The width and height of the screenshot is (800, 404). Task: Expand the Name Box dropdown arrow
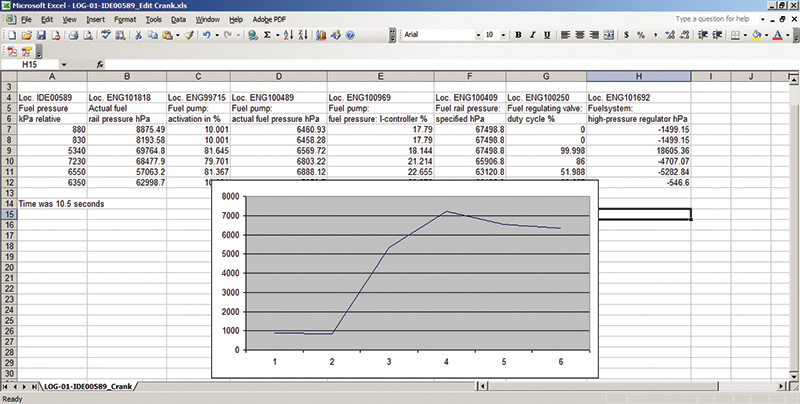coord(64,65)
